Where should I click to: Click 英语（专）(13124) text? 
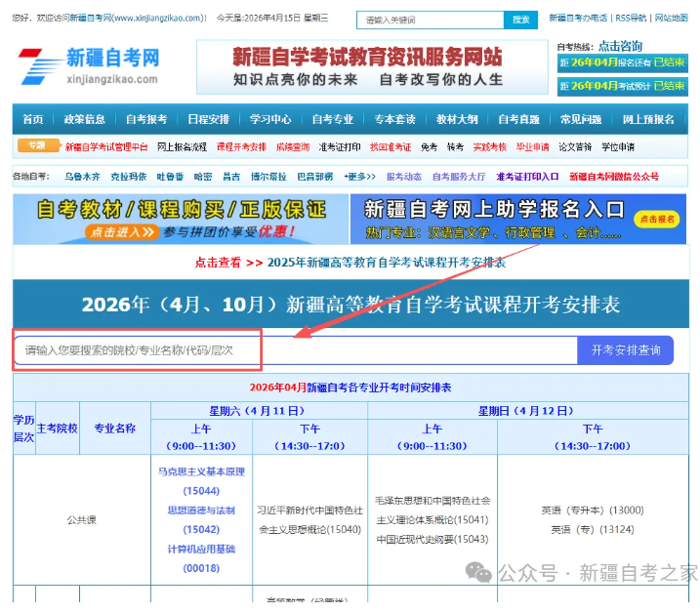tap(593, 529)
